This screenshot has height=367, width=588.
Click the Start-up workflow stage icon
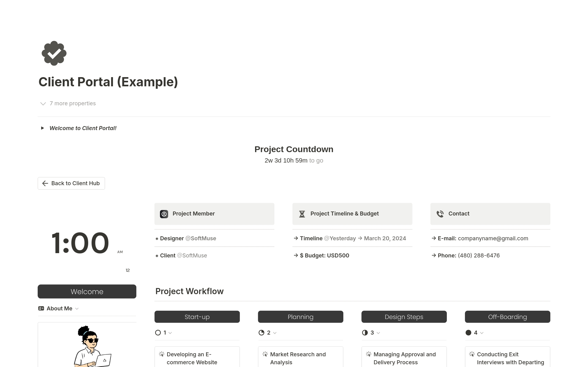point(158,333)
